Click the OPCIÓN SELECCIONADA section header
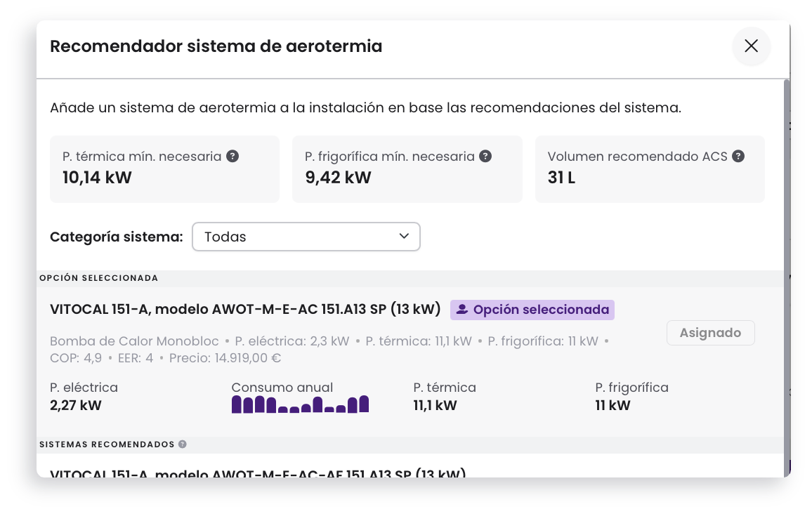The height and width of the screenshot is (514, 812). point(98,278)
